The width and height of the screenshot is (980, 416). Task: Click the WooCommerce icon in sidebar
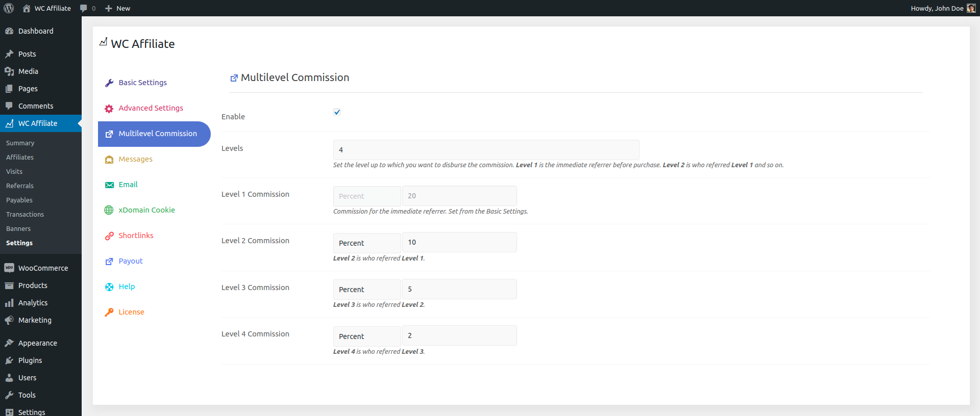(9, 268)
